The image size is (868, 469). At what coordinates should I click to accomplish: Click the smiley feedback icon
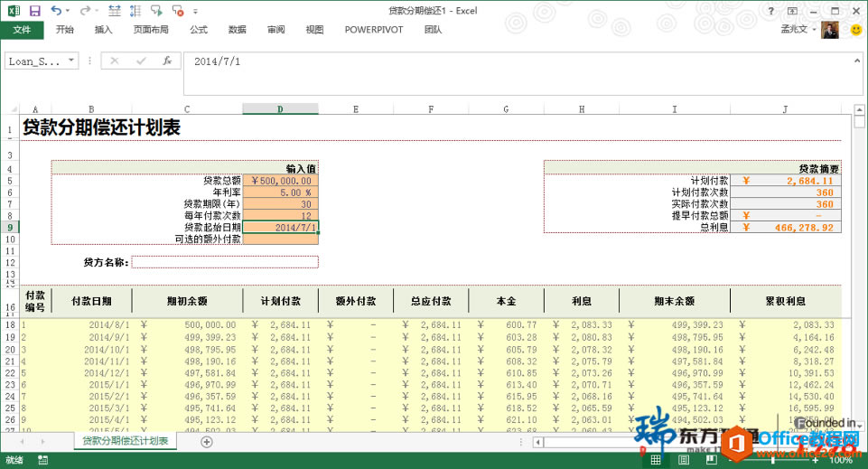pyautogui.click(x=856, y=30)
